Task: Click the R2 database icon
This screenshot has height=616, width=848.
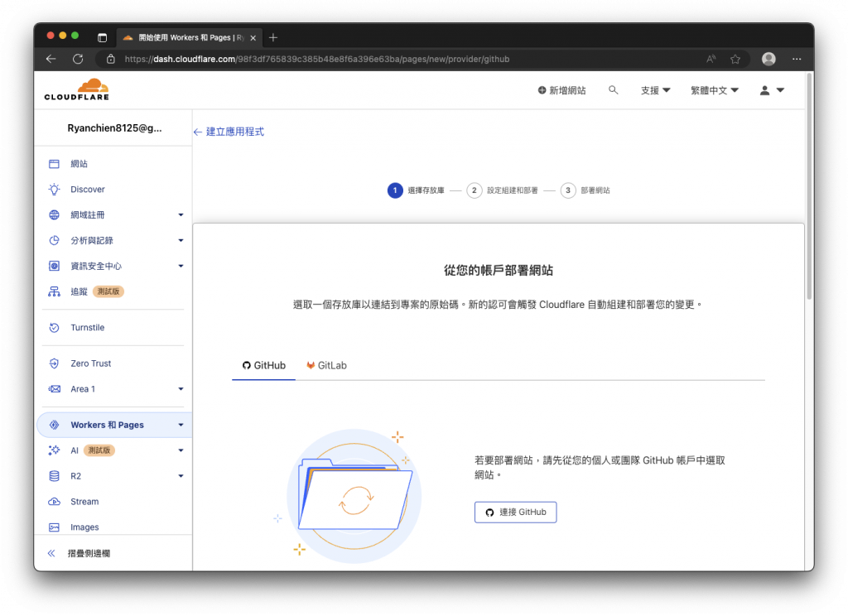Action: (x=54, y=476)
